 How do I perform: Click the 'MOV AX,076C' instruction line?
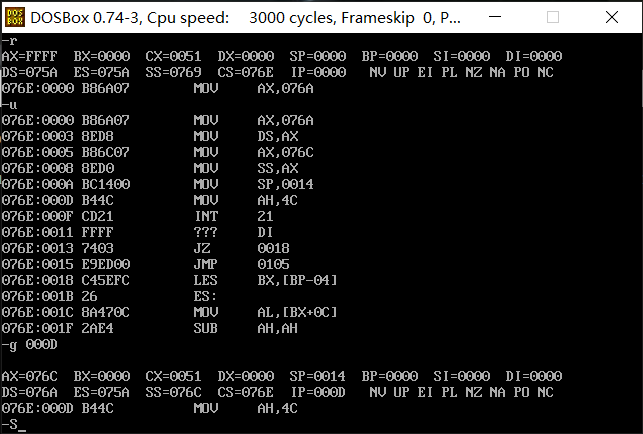(158, 152)
